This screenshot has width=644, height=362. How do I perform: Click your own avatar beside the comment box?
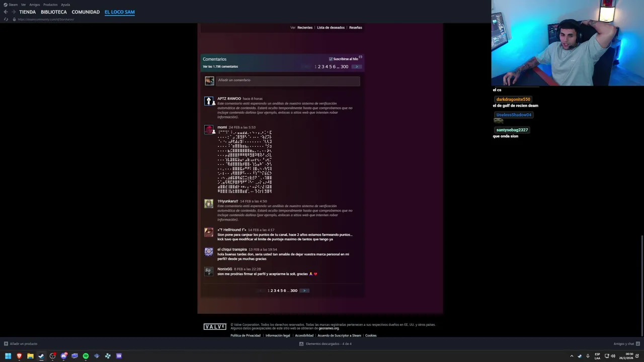click(209, 80)
